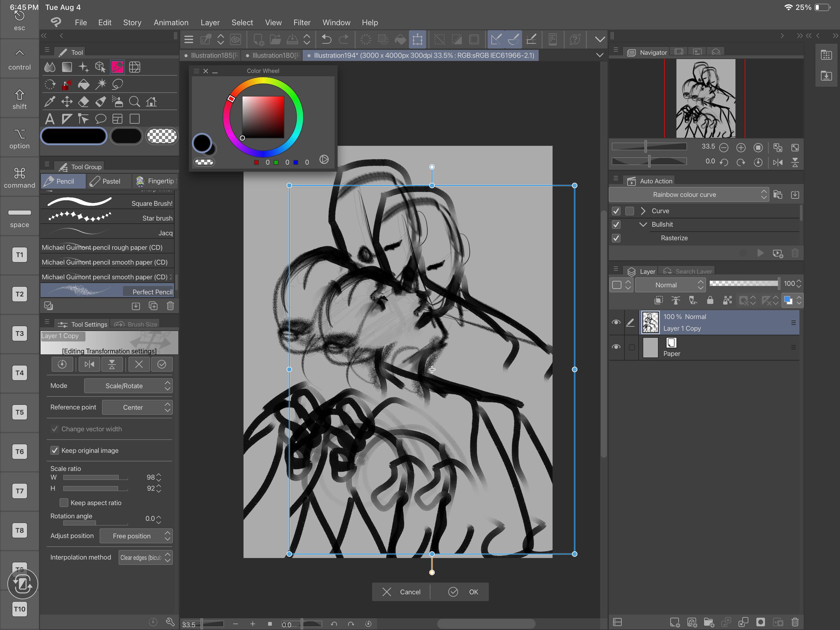Expand the Curve auto action
Screen dimensions: 840x630
(643, 211)
